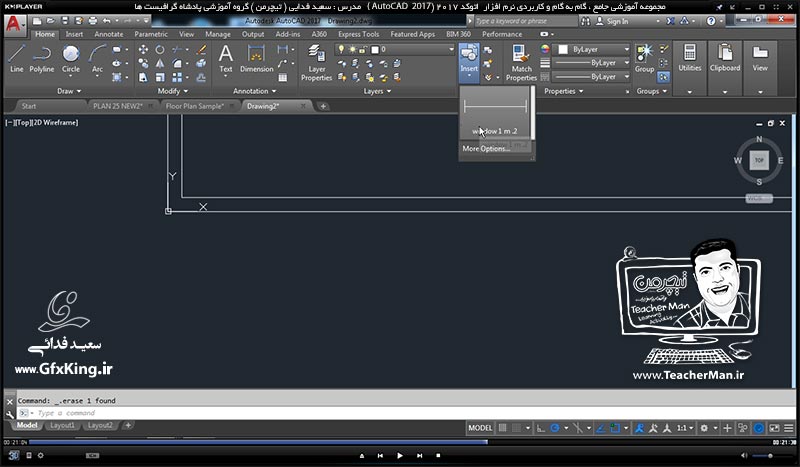
Task: Expand the Layers panel
Action: point(377,91)
